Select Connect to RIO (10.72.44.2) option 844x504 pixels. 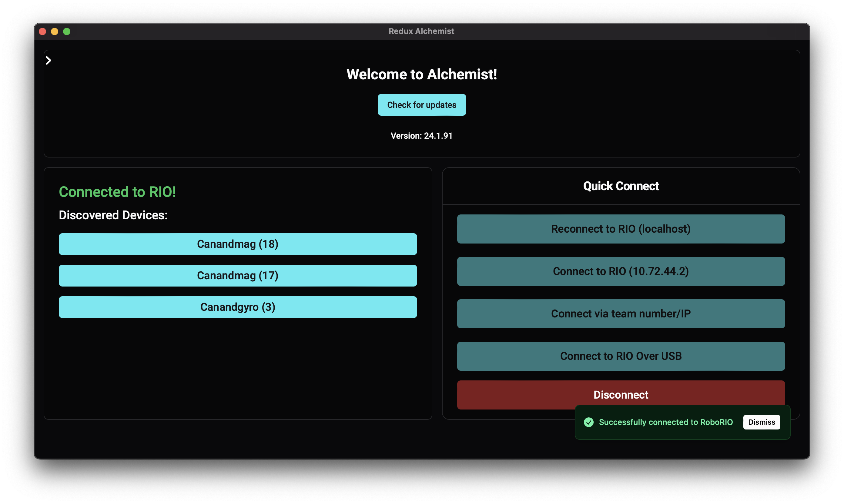point(621,270)
